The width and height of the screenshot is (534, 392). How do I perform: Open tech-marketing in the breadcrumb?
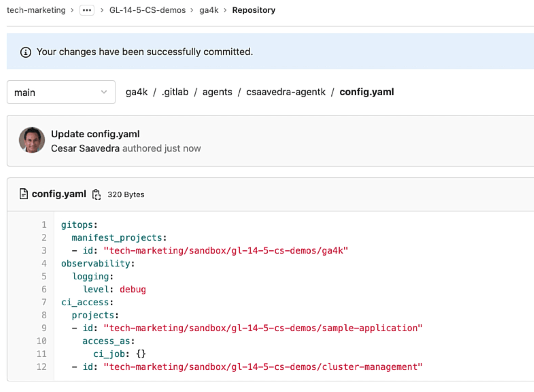point(36,10)
